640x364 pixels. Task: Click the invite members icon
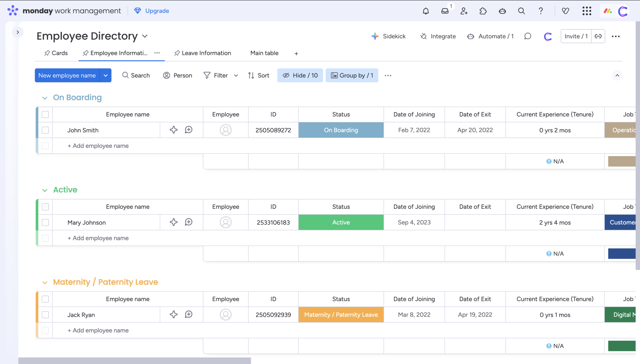pyautogui.click(x=464, y=11)
